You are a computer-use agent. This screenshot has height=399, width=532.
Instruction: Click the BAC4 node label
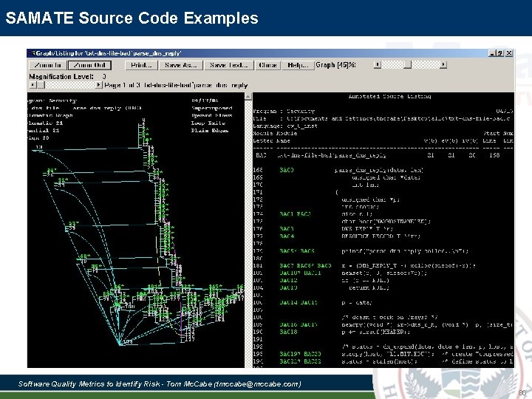click(287, 236)
